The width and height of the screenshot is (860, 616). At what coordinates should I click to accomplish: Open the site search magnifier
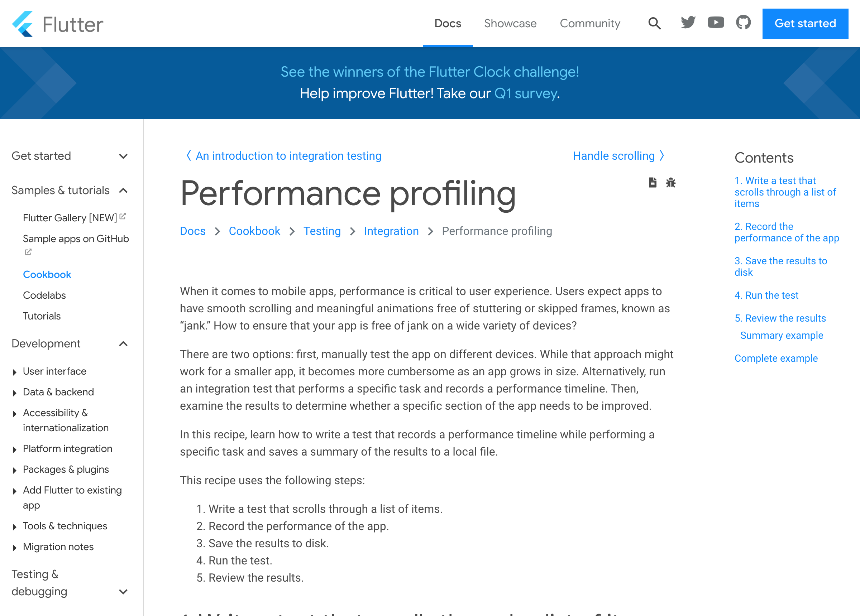coord(654,24)
